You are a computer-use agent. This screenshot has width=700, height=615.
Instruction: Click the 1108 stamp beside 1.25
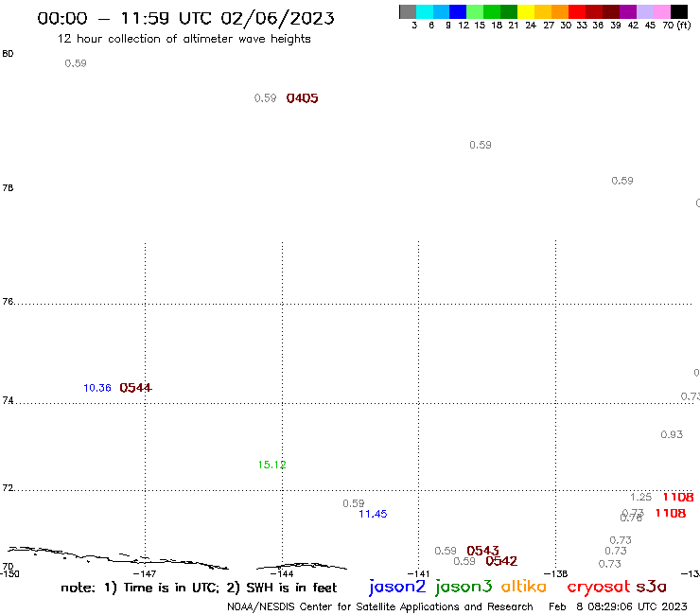coord(678,497)
